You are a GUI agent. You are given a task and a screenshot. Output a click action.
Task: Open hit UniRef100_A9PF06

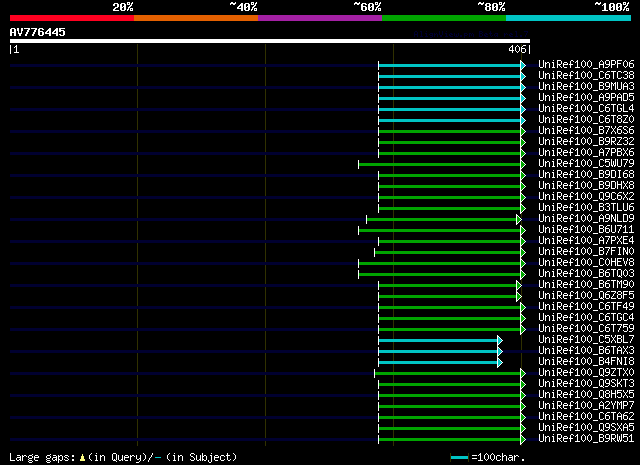point(586,64)
